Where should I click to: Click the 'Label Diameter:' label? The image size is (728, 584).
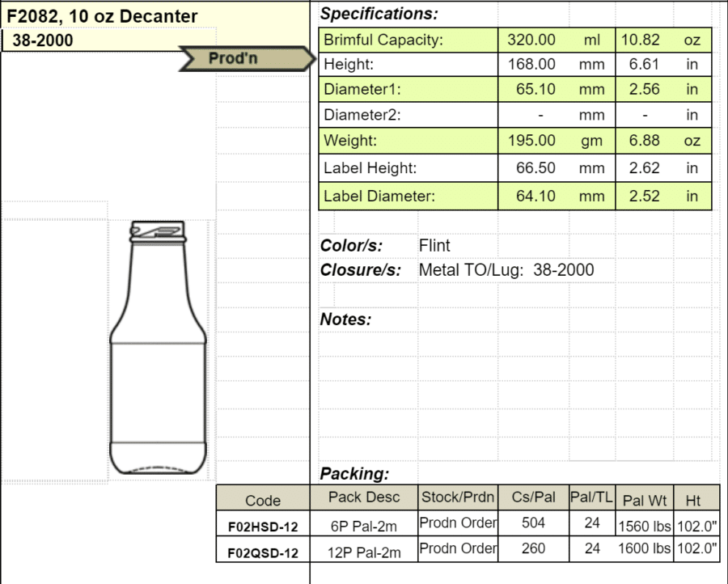click(379, 197)
